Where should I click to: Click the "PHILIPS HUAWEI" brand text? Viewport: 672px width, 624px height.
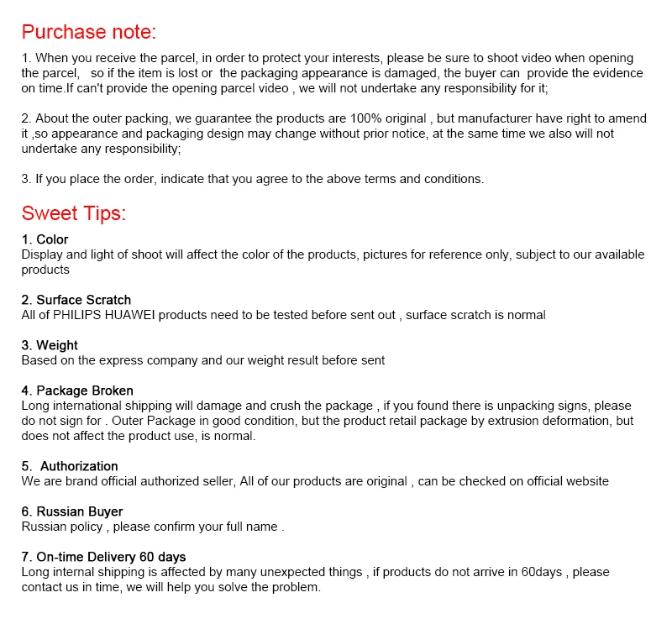click(103, 315)
